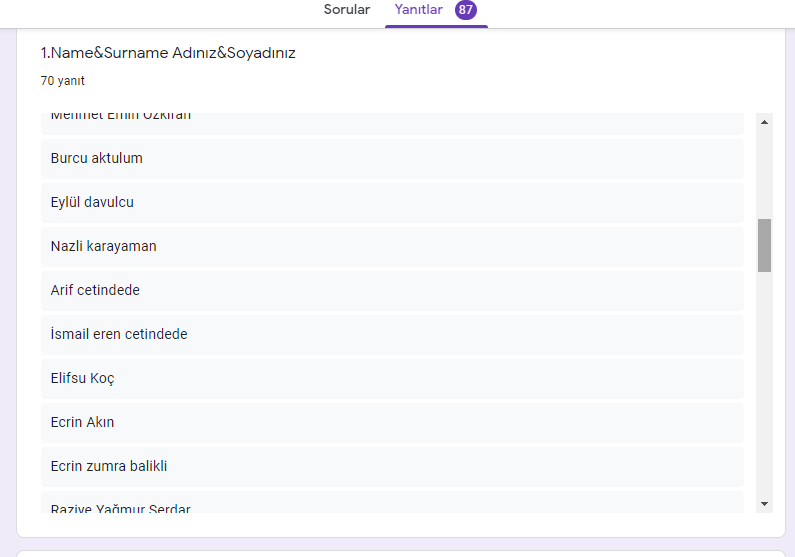
Task: Select the Ecrin zumra balikli response
Action: [392, 466]
